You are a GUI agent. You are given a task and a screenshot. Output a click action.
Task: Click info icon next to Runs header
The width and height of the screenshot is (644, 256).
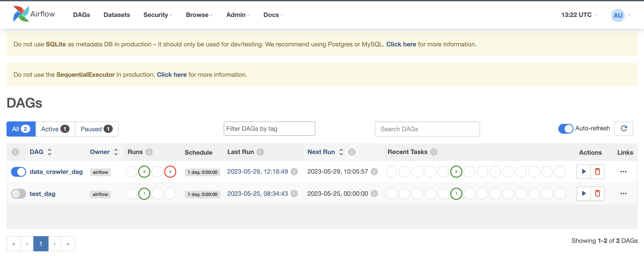[x=149, y=152]
